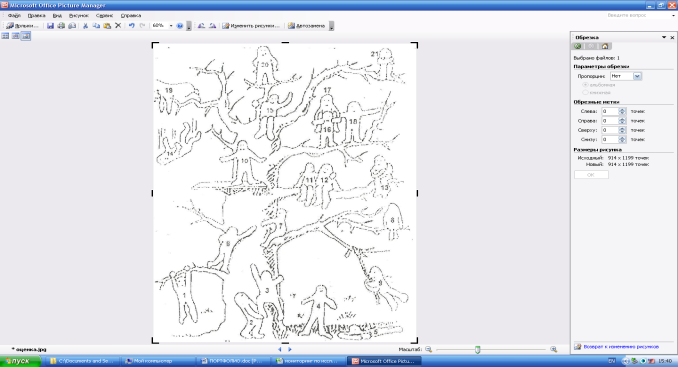Image resolution: width=678 pixels, height=367 pixels.
Task: Select the альбомная orientation radio button
Action: tap(585, 85)
